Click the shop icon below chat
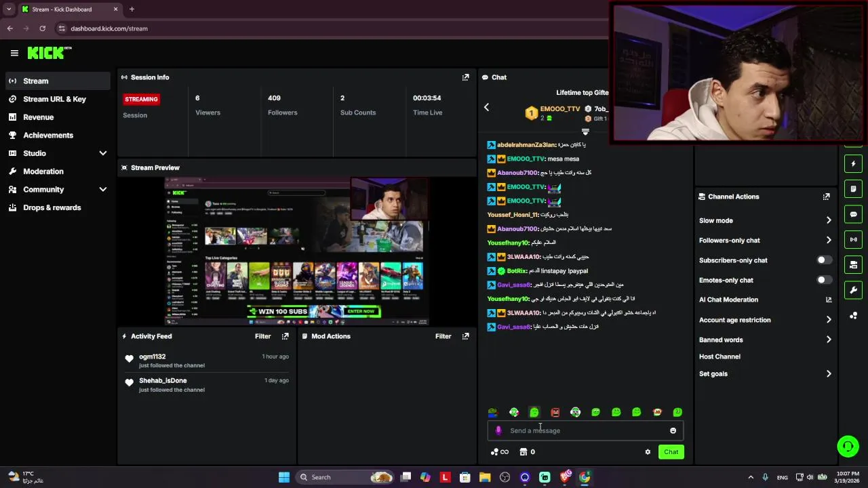The height and width of the screenshot is (488, 868). [x=524, y=452]
